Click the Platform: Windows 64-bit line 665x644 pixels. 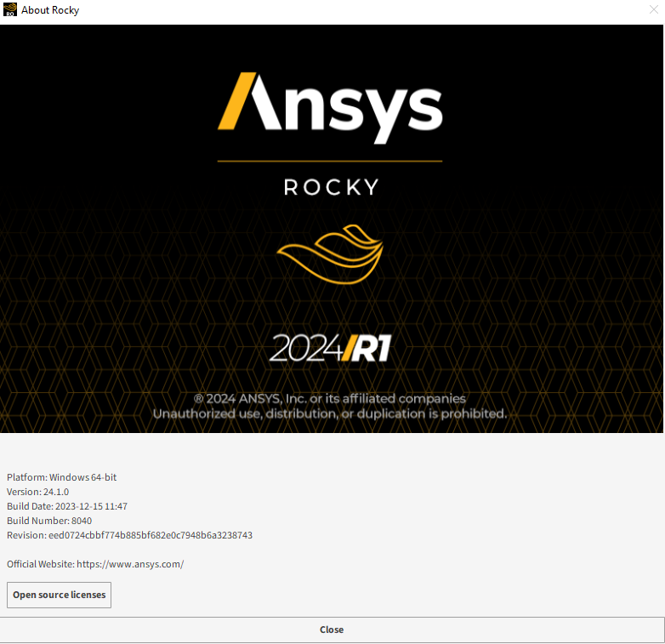pos(61,477)
